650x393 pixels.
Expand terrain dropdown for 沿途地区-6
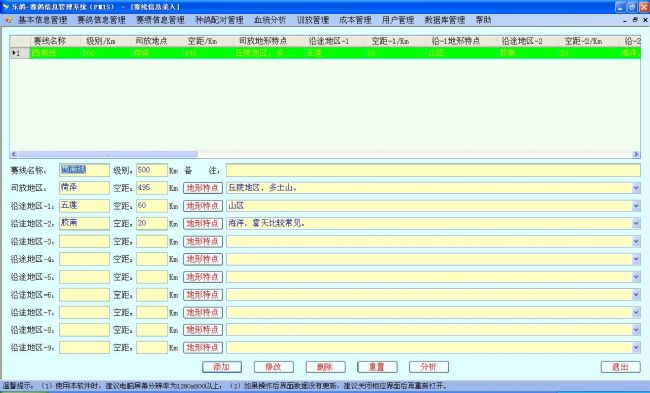coord(636,295)
